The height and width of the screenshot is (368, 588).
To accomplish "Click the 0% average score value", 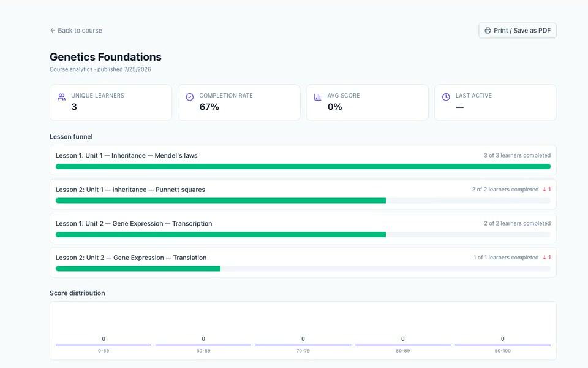I will [335, 107].
